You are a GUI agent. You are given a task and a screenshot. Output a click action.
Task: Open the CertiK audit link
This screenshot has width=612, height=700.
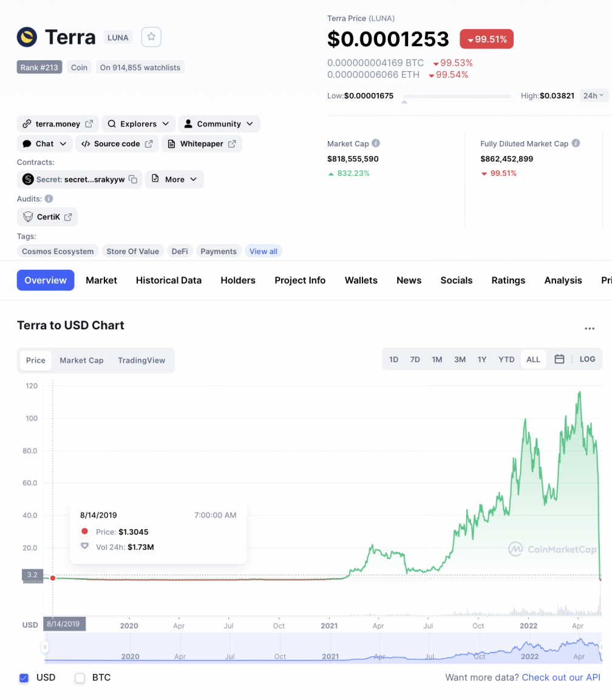pos(47,217)
